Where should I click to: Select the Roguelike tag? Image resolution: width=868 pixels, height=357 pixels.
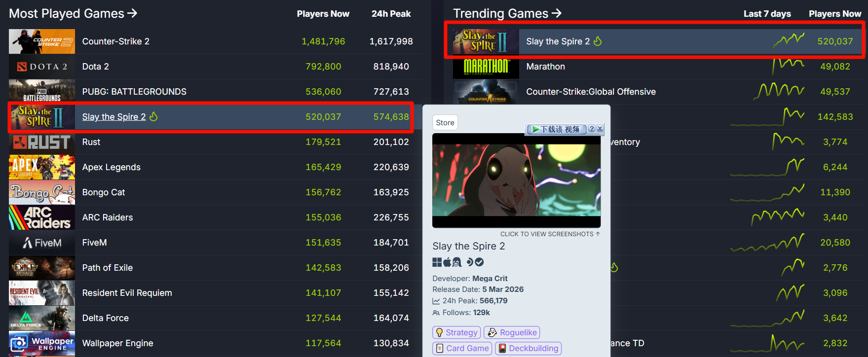click(x=512, y=332)
